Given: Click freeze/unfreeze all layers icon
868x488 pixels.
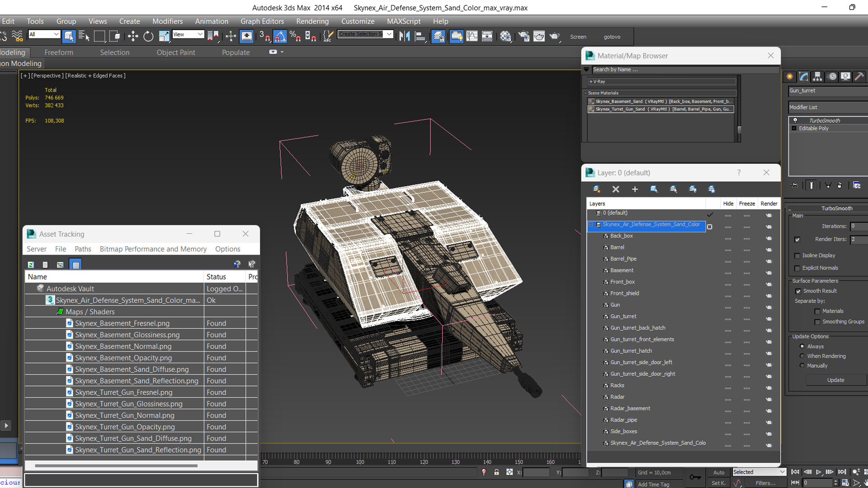Looking at the screenshot, I should pos(712,189).
